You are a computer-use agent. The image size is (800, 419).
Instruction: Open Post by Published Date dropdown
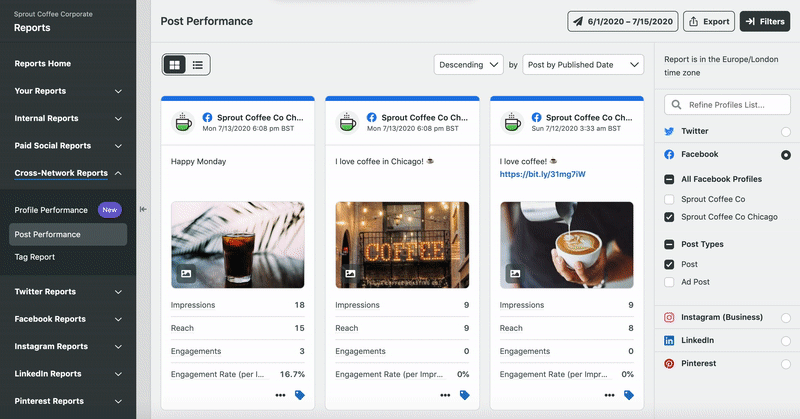pyautogui.click(x=583, y=65)
